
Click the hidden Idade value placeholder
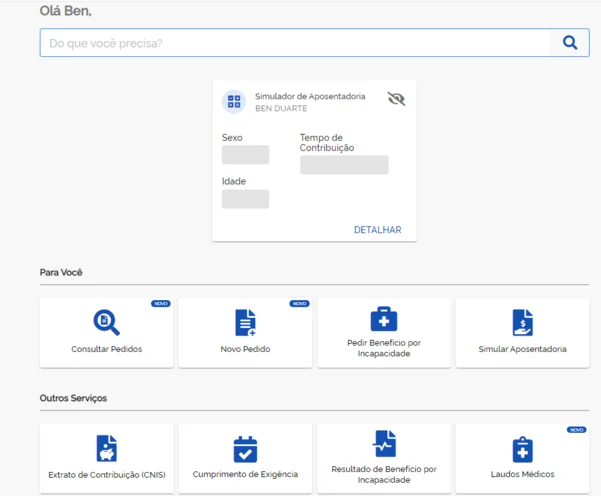pos(245,199)
